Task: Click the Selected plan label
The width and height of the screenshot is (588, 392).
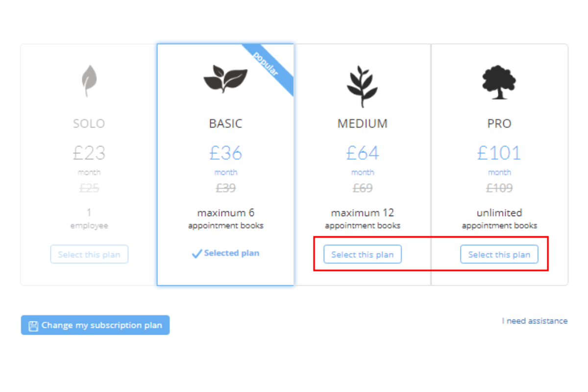Action: coord(231,253)
